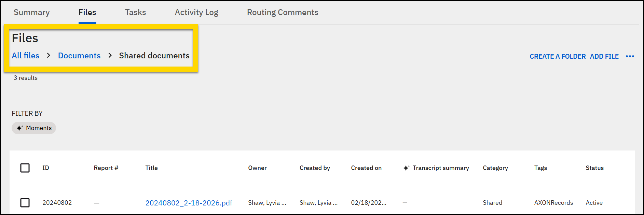Image resolution: width=644 pixels, height=215 pixels.
Task: Click the ADD FILE button
Action: click(604, 56)
